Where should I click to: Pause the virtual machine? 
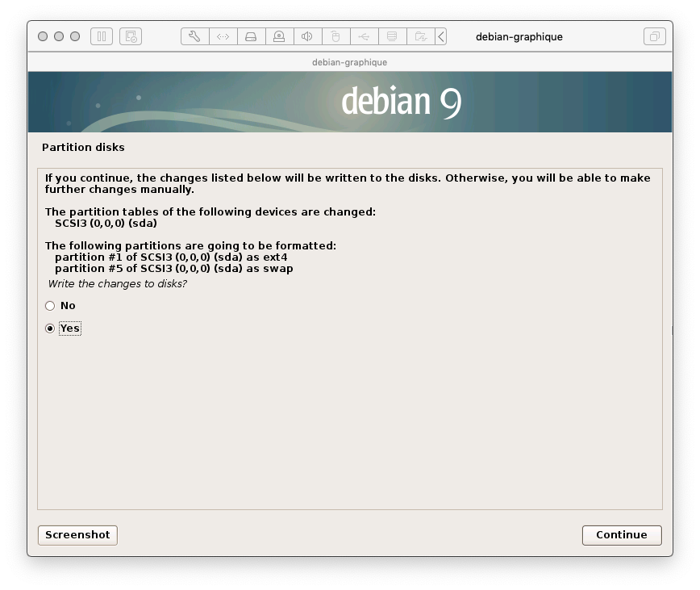(102, 36)
